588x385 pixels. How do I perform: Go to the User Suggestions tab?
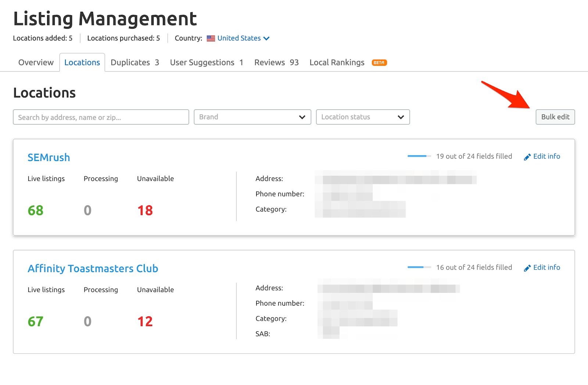(x=207, y=63)
